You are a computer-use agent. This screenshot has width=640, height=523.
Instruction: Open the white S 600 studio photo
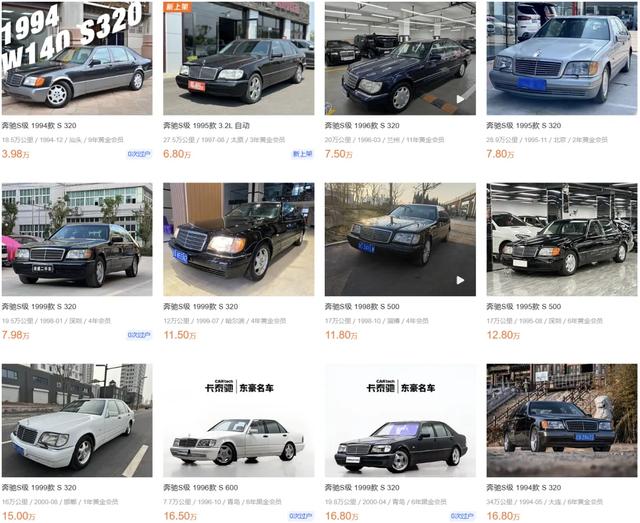(x=238, y=420)
